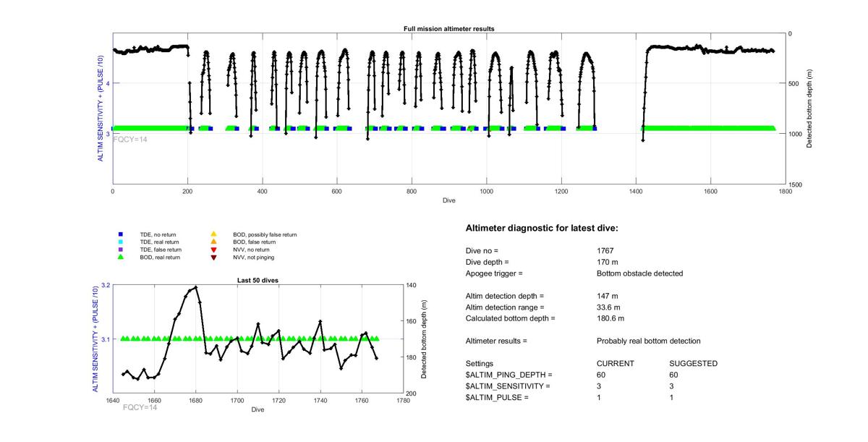Click the 'TDE, false return' legend label

click(x=161, y=250)
